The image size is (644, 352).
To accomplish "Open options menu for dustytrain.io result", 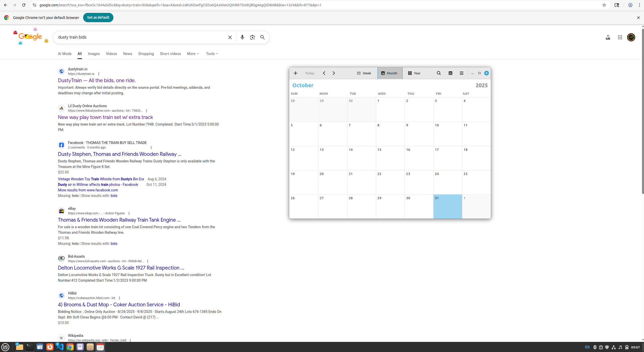I will pyautogui.click(x=99, y=74).
